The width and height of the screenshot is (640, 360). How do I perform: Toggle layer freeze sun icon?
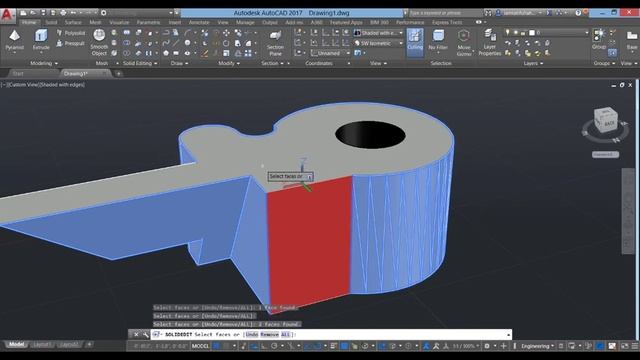[x=516, y=32]
